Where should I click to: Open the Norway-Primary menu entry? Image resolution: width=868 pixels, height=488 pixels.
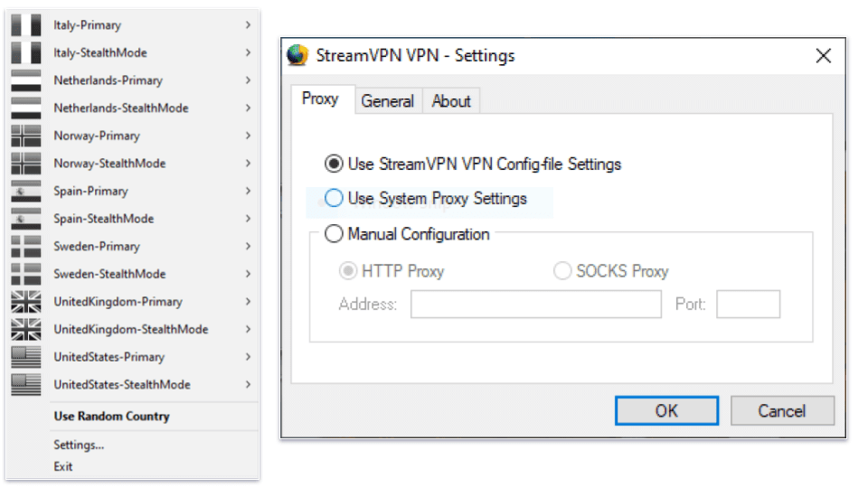click(133, 136)
